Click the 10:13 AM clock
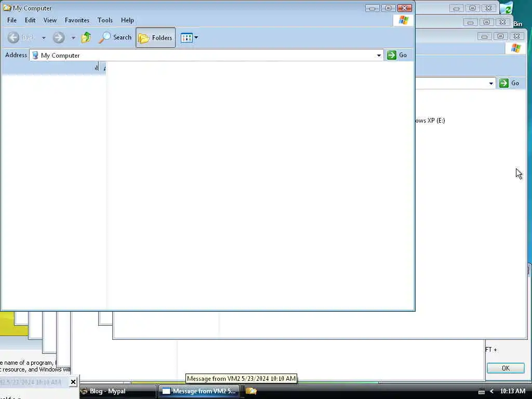532x399 pixels. [513, 391]
